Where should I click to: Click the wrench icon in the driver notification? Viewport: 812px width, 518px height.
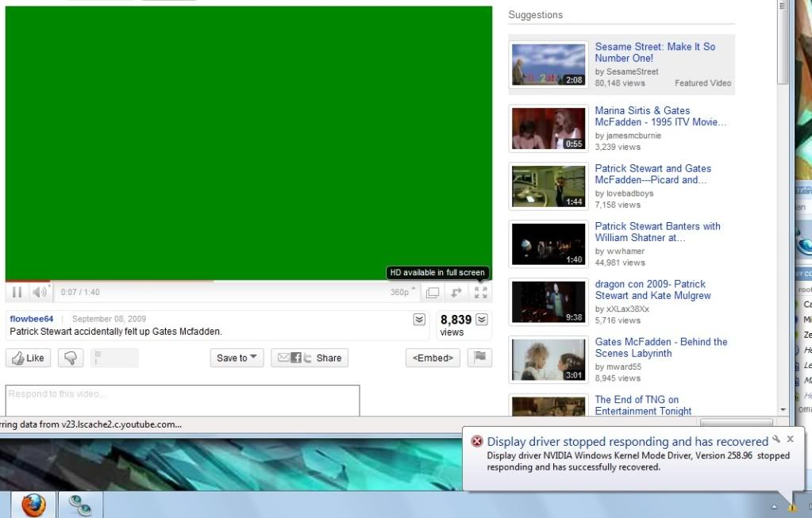click(777, 439)
